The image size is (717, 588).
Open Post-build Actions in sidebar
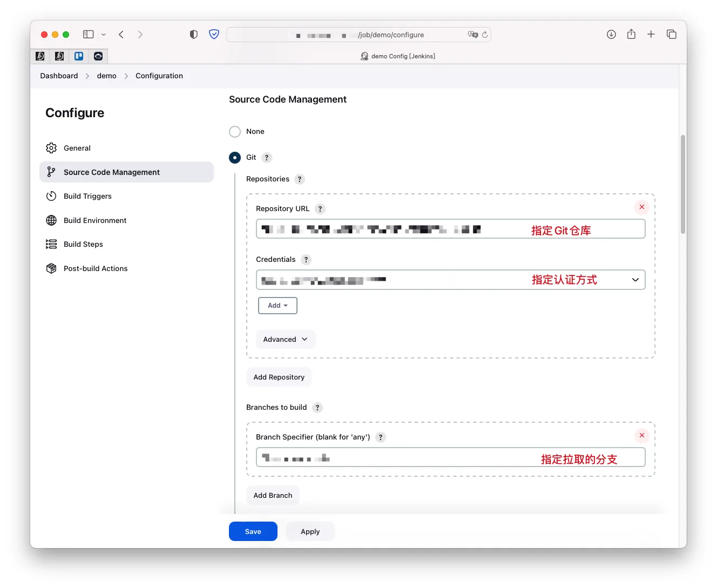pyautogui.click(x=96, y=269)
